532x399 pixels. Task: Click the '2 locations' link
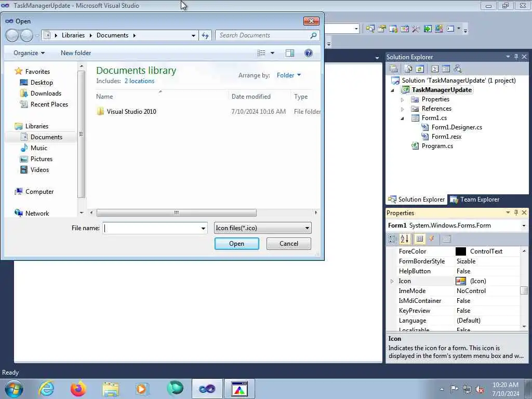click(139, 81)
